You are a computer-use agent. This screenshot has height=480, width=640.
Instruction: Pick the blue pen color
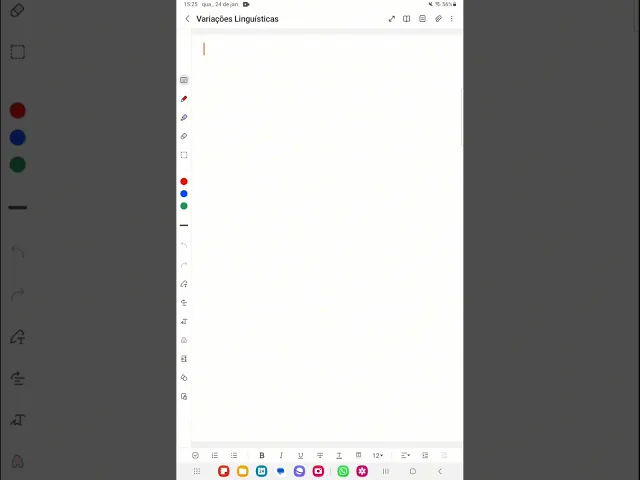pos(184,194)
